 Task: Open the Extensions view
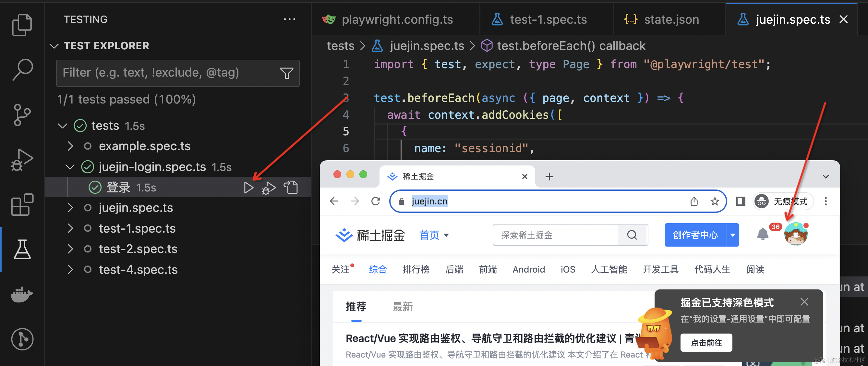[22, 204]
